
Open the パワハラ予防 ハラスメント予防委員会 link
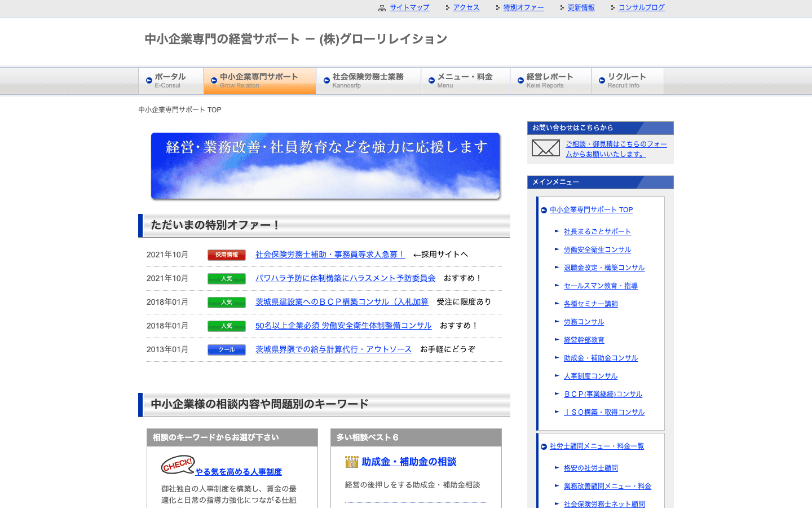(x=346, y=278)
